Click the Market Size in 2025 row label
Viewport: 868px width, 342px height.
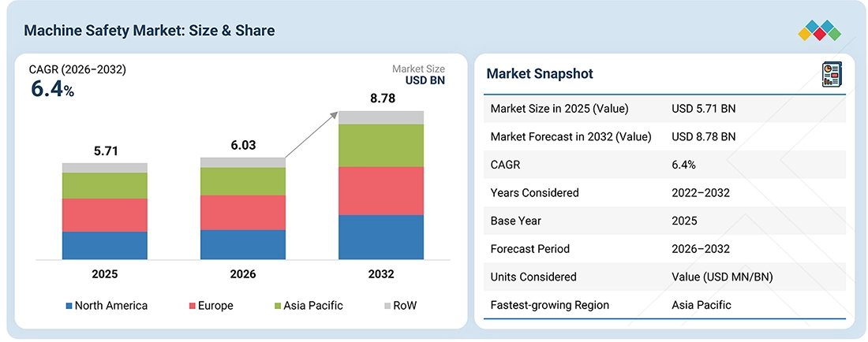point(559,109)
